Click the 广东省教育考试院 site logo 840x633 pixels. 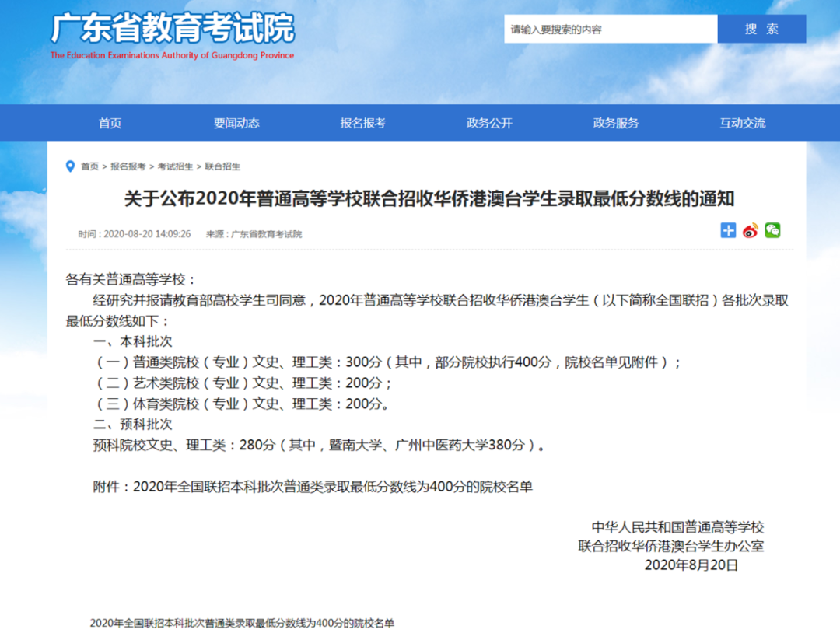(x=173, y=28)
